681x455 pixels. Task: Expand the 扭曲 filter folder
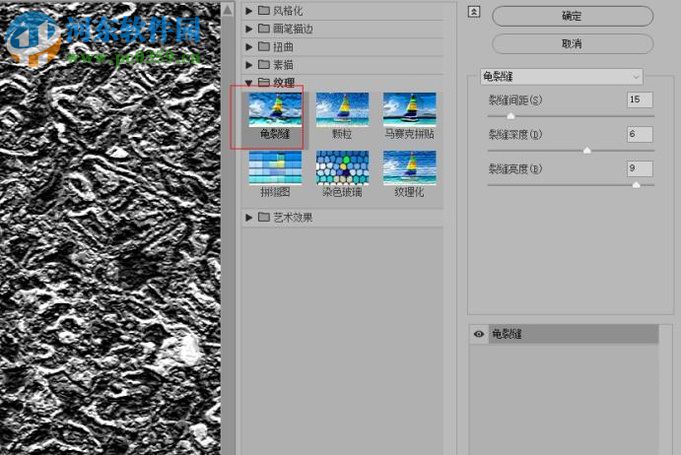click(x=248, y=46)
